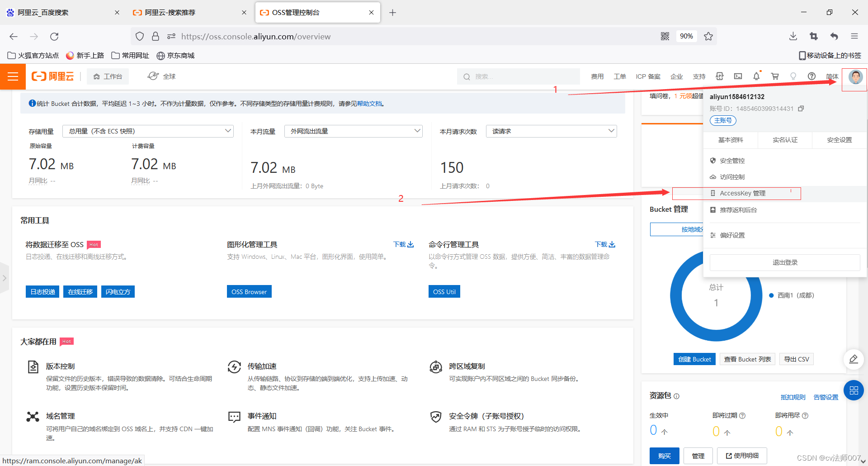Viewport: 868px width, 466px height.
Task: Click the view Bucket list button
Action: click(747, 359)
